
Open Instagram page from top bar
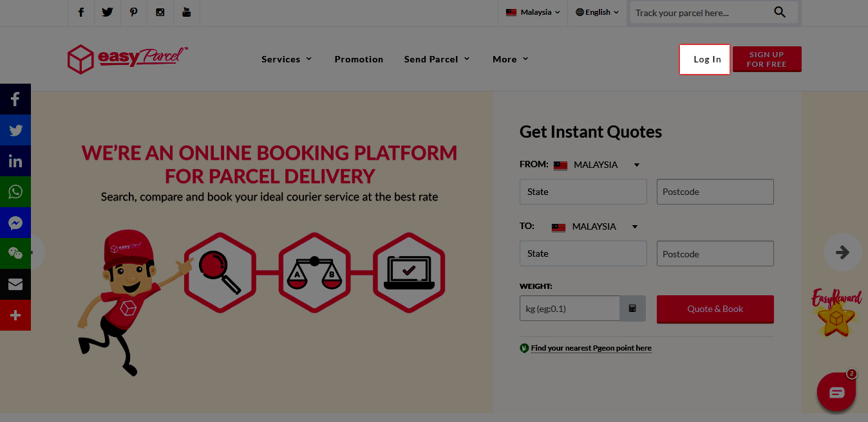click(x=160, y=12)
